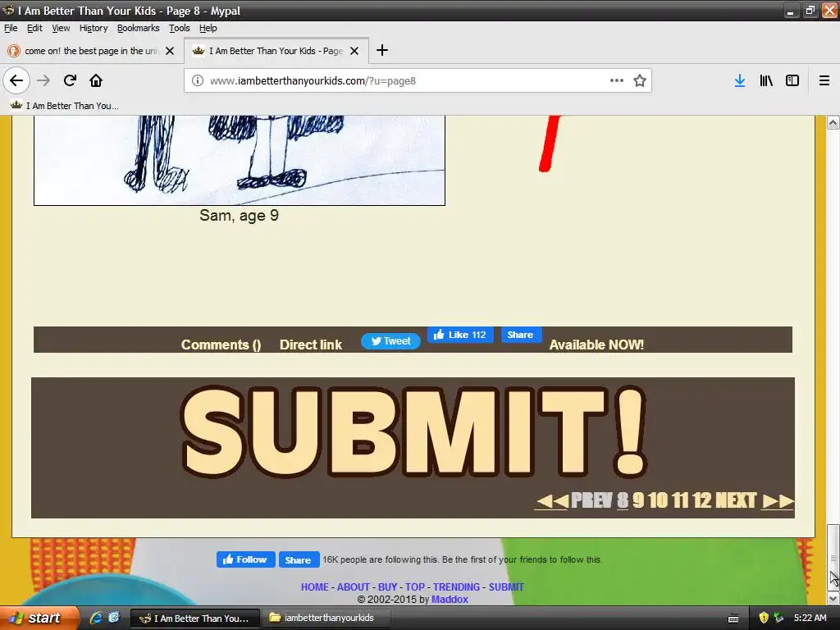Viewport: 840px width, 630px height.
Task: Open the Maddox author link
Action: pos(450,600)
